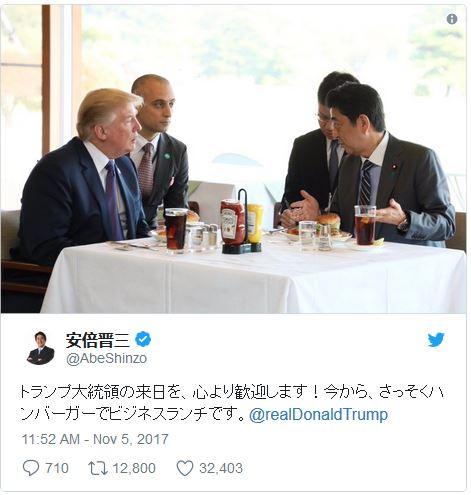Click the 11:52 AM - Nov 5, 2017 timestamp
The height and width of the screenshot is (495, 471).
95,439
